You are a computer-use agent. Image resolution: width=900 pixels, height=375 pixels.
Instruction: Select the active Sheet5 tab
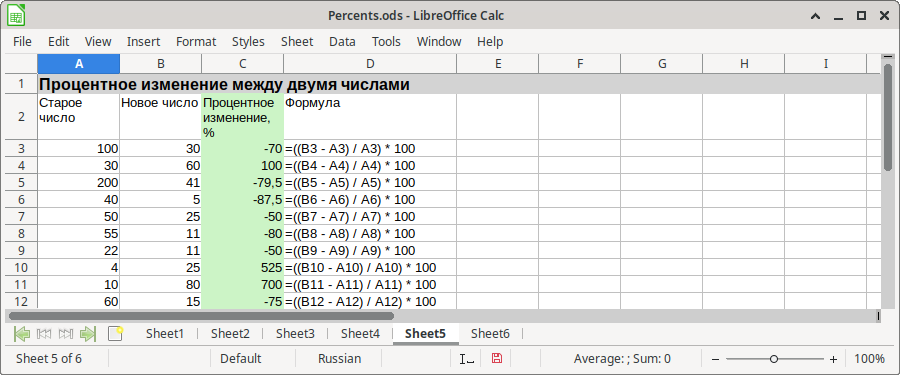[x=425, y=334]
